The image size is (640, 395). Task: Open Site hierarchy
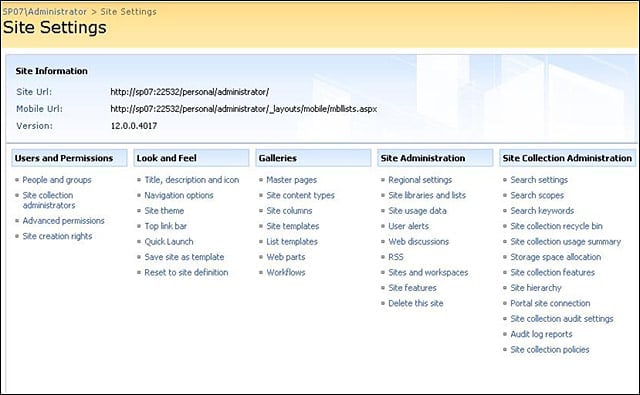point(536,288)
